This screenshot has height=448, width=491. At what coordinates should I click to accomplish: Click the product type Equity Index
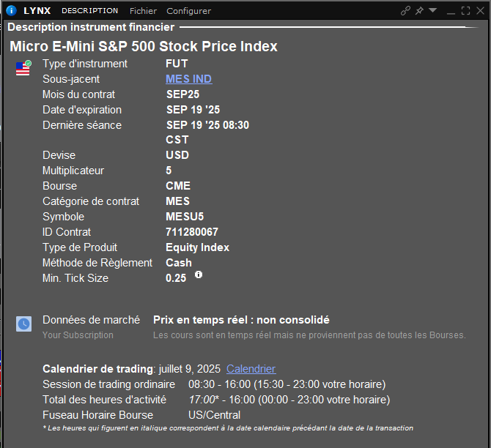tap(197, 247)
